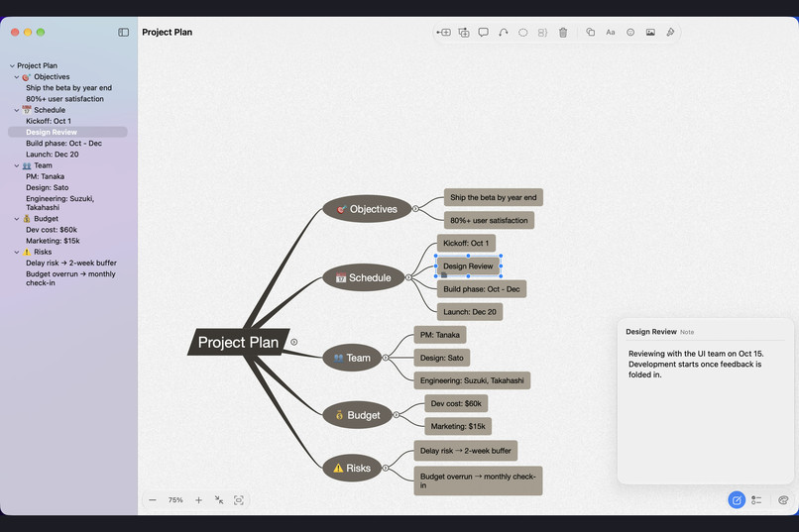799x532 pixels.
Task: Add a summary bracket to topics
Action: (542, 32)
